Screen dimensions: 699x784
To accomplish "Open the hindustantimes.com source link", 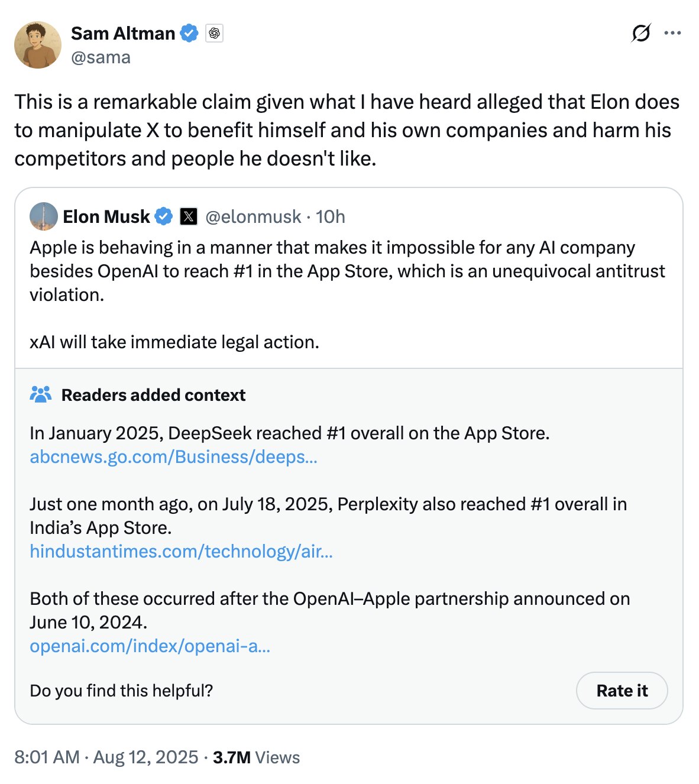I will click(x=181, y=552).
